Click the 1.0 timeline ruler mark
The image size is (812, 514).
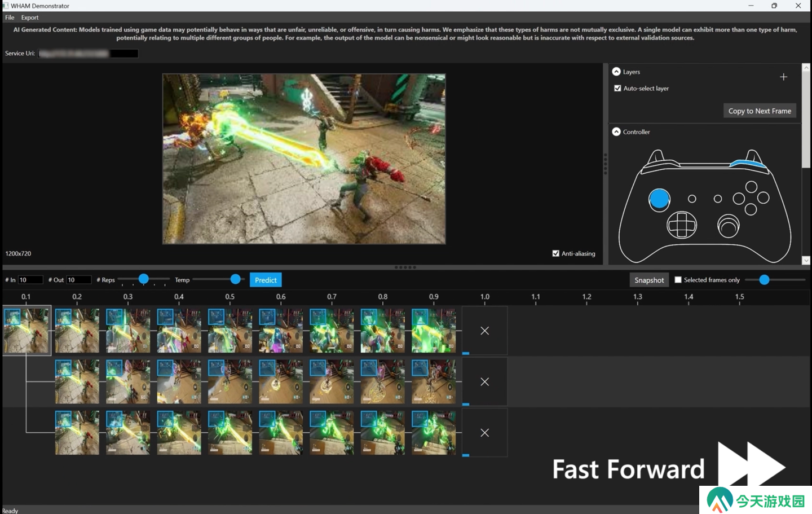pos(485,297)
